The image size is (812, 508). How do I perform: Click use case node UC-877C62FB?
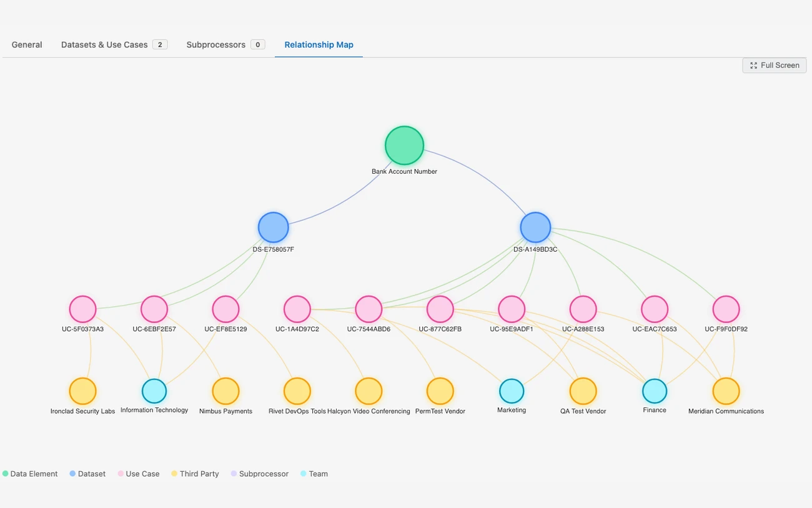(x=440, y=309)
